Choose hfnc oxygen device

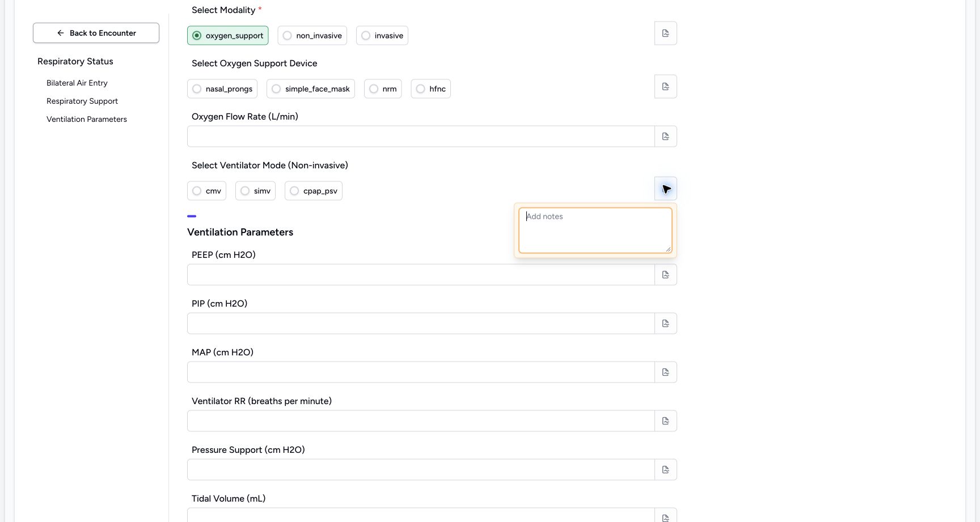(431, 89)
